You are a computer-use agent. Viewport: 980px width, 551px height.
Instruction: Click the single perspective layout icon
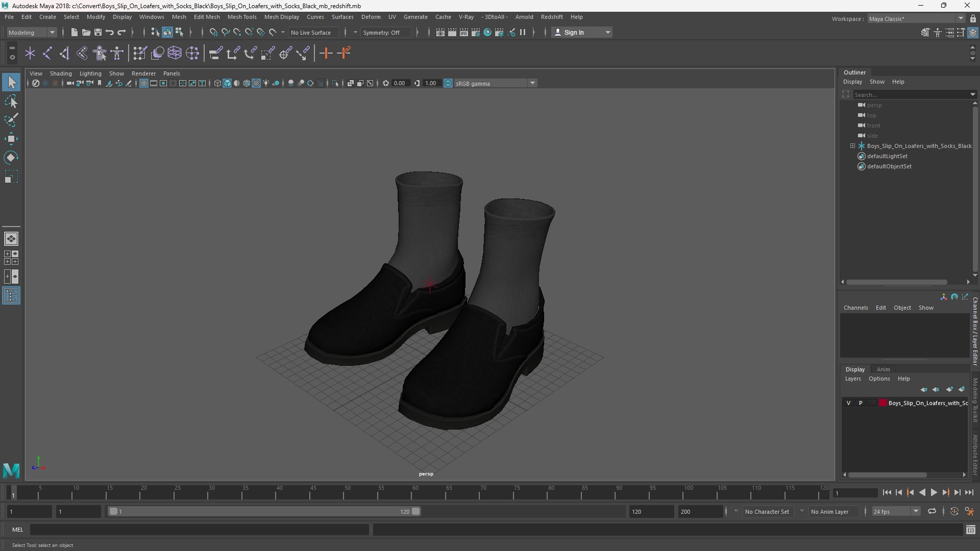coord(11,239)
